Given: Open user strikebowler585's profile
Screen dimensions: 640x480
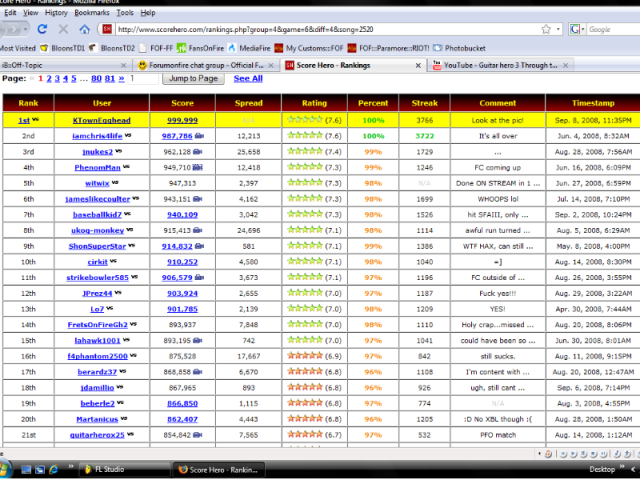Looking at the screenshot, I should point(98,278).
